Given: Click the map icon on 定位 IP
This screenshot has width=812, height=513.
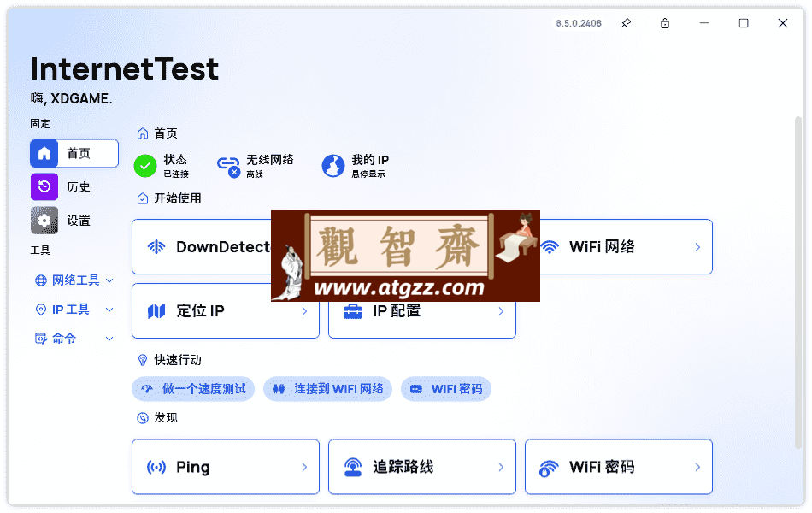Looking at the screenshot, I should click(x=156, y=311).
